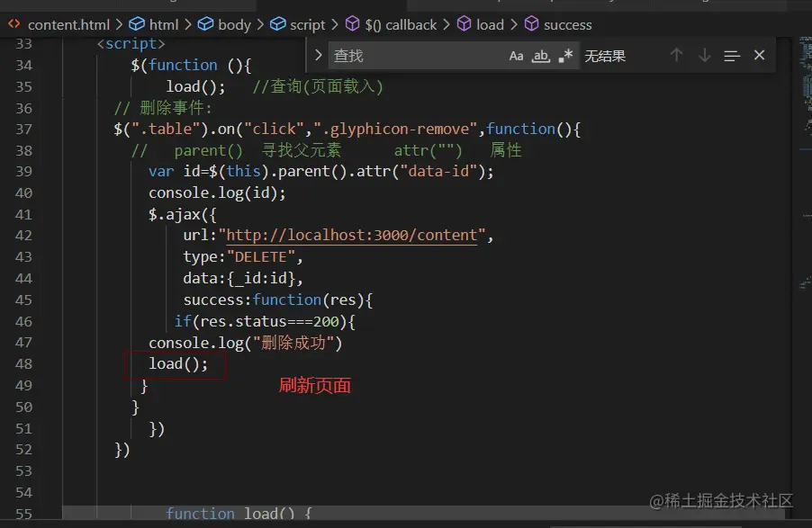Click the <script> tag on line 33

[x=131, y=44]
